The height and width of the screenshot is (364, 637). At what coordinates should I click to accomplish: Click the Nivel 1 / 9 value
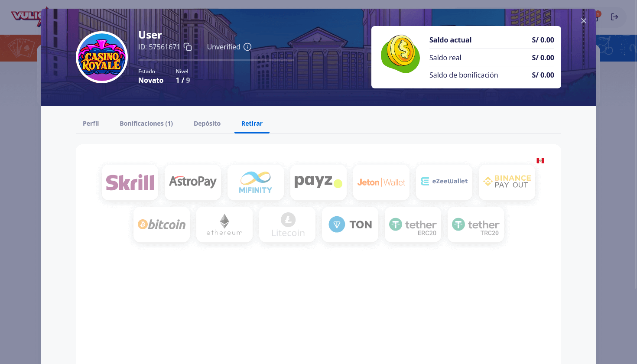click(x=183, y=80)
